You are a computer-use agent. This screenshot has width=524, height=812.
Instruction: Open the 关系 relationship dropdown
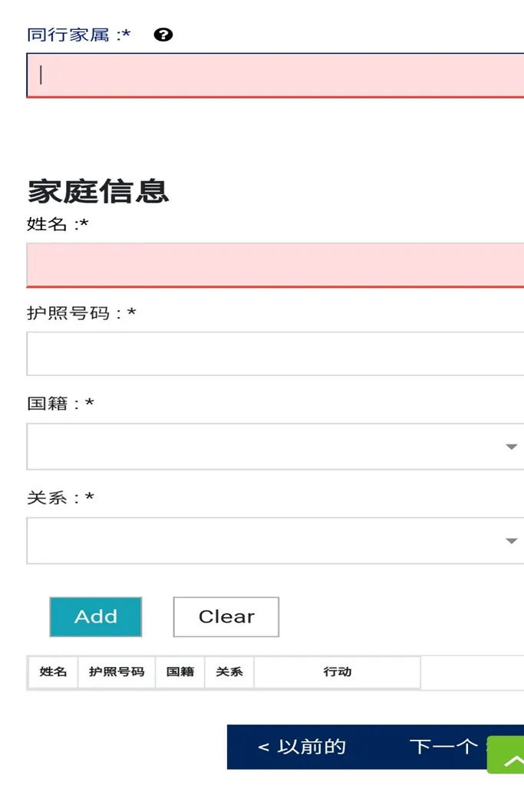(x=269, y=540)
